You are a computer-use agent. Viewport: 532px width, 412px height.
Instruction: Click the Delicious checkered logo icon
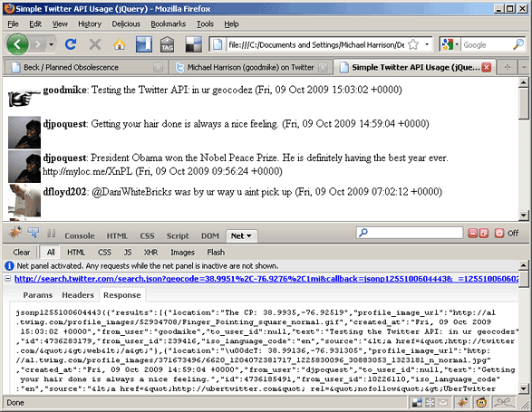[193, 44]
